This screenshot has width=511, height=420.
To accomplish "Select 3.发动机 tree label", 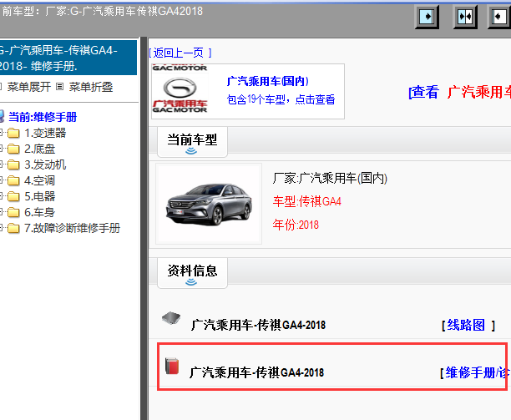I will [45, 164].
